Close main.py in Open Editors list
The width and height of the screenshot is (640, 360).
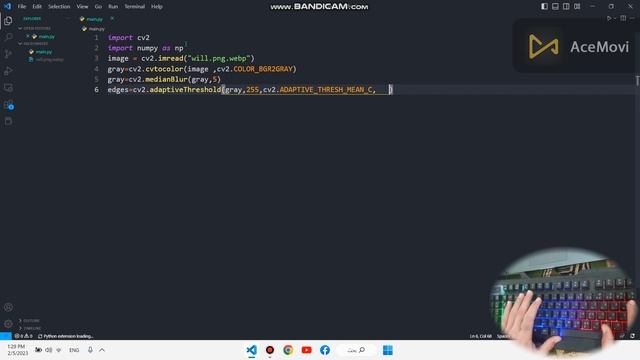click(x=28, y=36)
